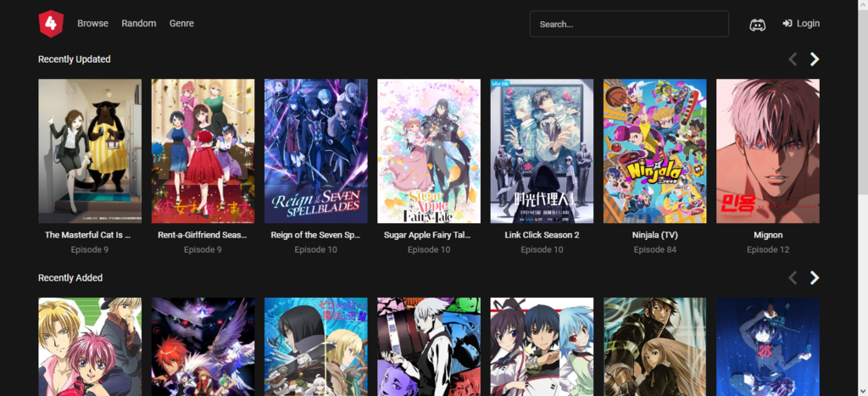
Task: Go to previous Recently Updated items
Action: pyautogui.click(x=793, y=59)
